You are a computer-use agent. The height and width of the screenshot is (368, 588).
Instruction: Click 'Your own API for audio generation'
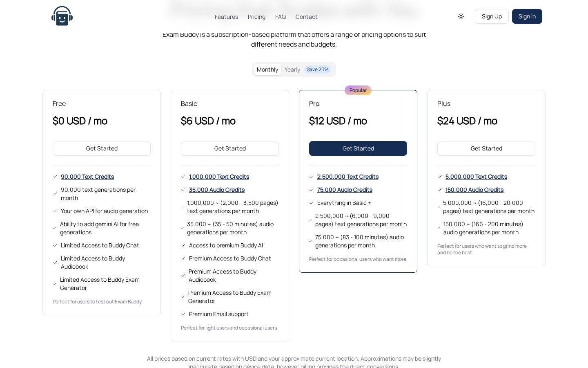click(x=104, y=211)
